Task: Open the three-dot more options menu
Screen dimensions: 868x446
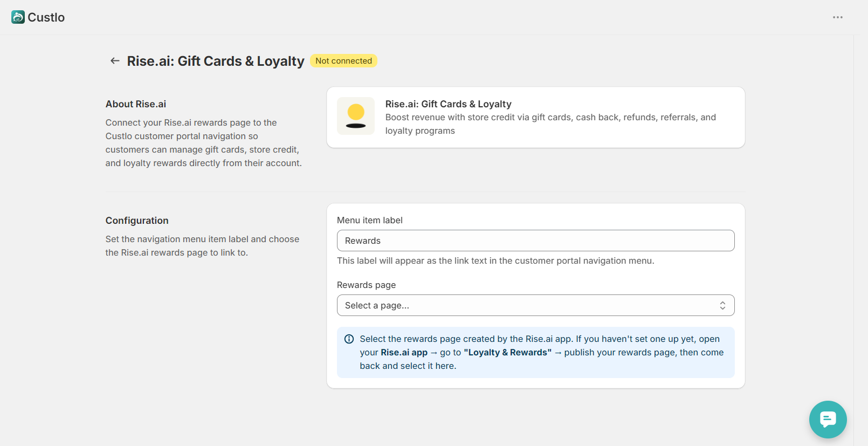Action: tap(837, 17)
